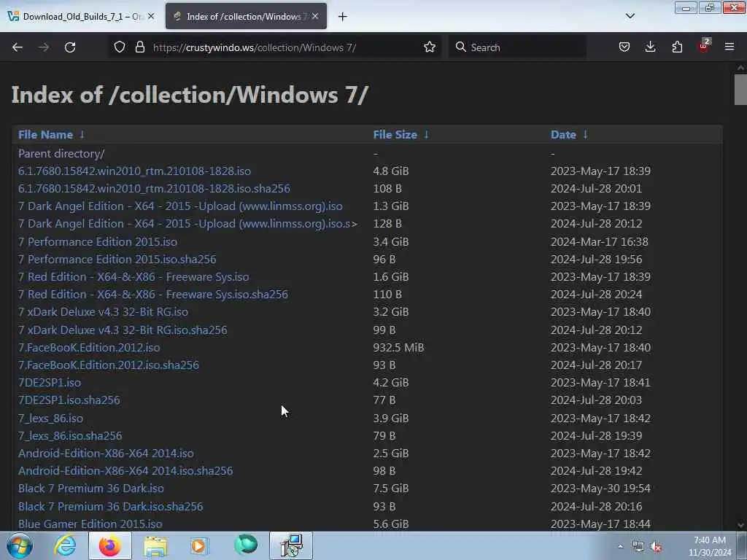Click the muted volume tray icon
747x560 pixels.
656,547
